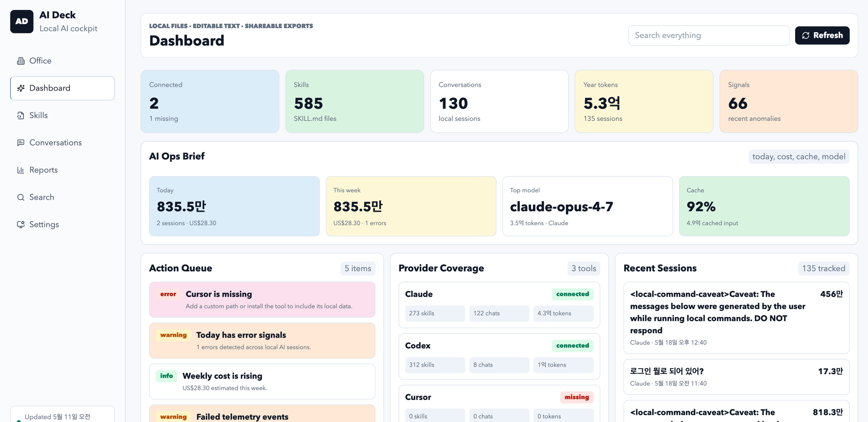Click the 5 items count badge
The height and width of the screenshot is (422, 868).
(x=358, y=268)
